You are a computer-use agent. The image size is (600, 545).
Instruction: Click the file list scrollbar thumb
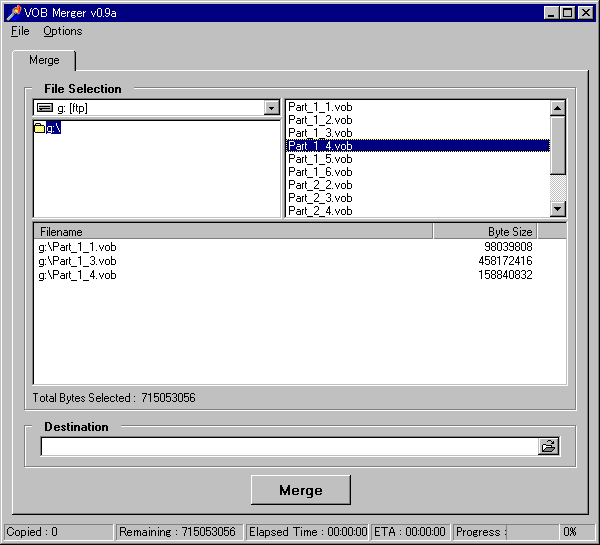(558, 145)
